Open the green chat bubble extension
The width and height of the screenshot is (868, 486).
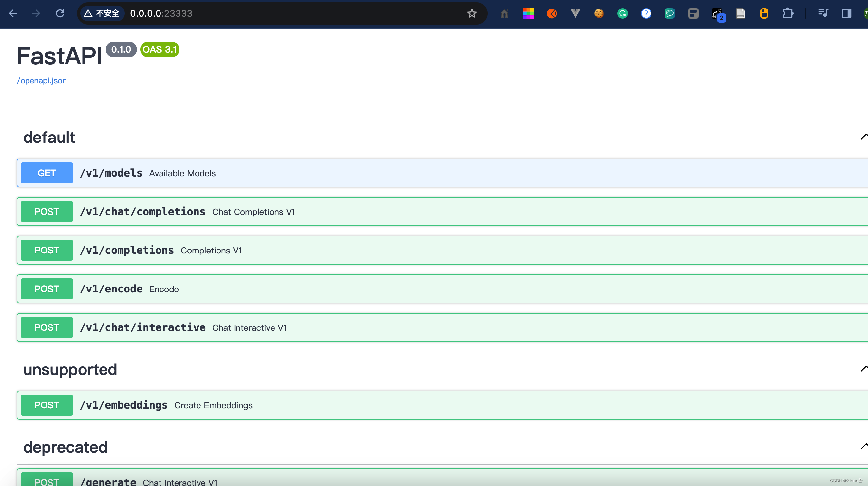tap(670, 13)
